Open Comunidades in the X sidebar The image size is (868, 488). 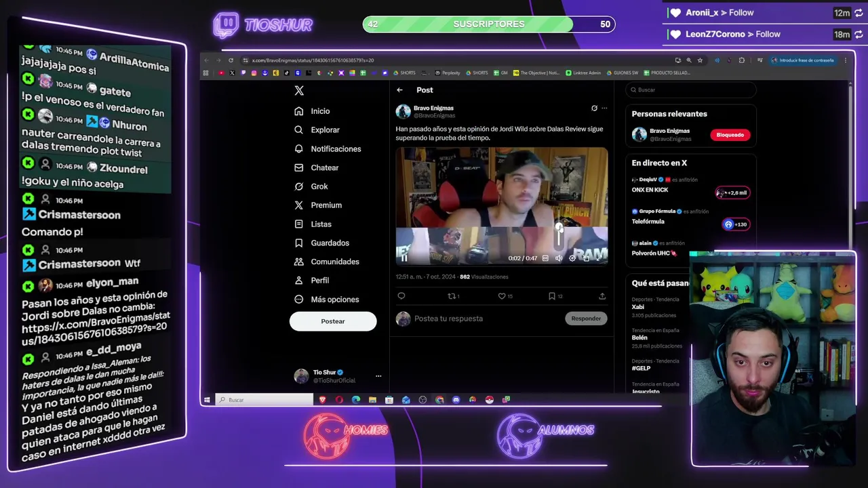[x=326, y=262]
